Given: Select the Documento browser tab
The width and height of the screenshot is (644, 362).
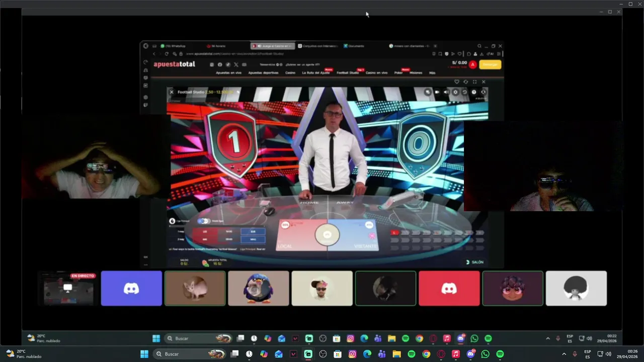Looking at the screenshot, I should click(x=354, y=46).
